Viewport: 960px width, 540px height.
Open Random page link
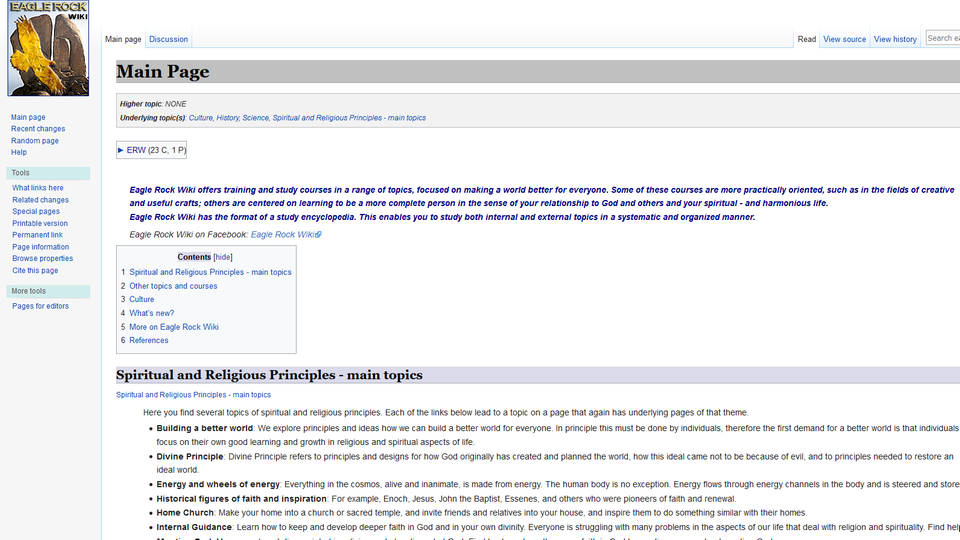click(x=35, y=141)
